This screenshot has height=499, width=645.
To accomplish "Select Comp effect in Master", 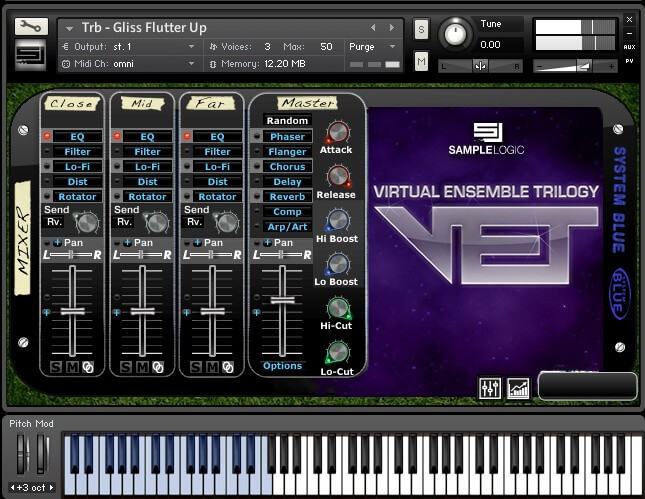I will 287,212.
